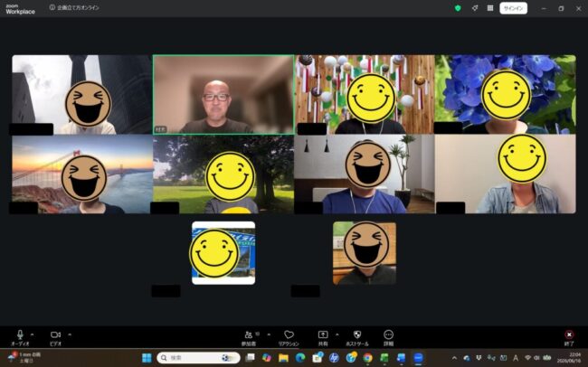Open Chrome from the Windows taskbar

367,358
